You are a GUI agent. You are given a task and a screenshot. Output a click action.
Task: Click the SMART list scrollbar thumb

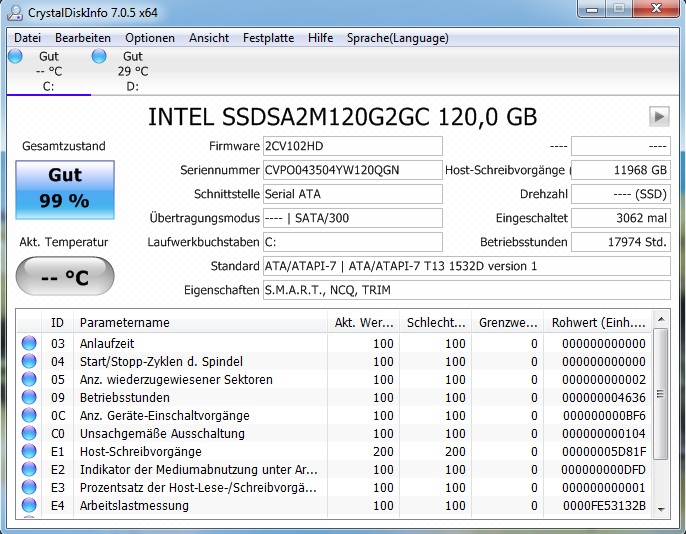pyautogui.click(x=661, y=394)
